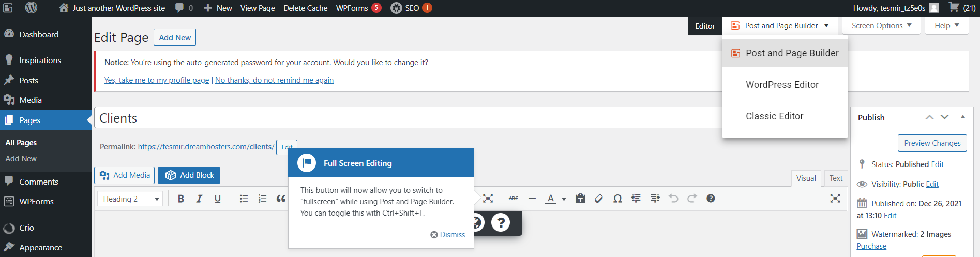Toggle fullscreen icon at toolbar's right end

coord(835,199)
